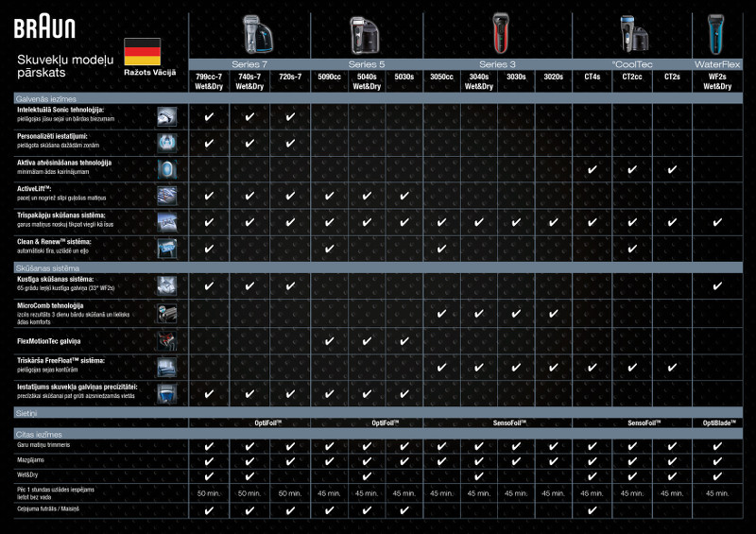The height and width of the screenshot is (534, 756).
Task: Select model header 5090cc
Action: coord(329,77)
